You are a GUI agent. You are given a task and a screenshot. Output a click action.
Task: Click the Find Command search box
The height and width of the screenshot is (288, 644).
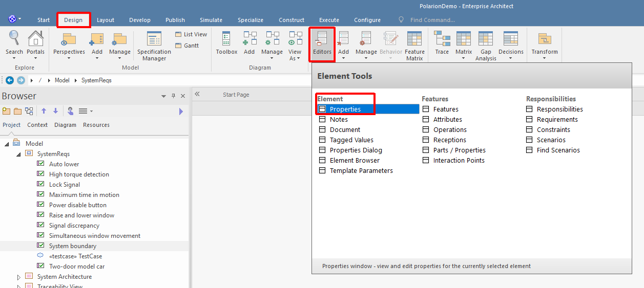click(x=432, y=20)
